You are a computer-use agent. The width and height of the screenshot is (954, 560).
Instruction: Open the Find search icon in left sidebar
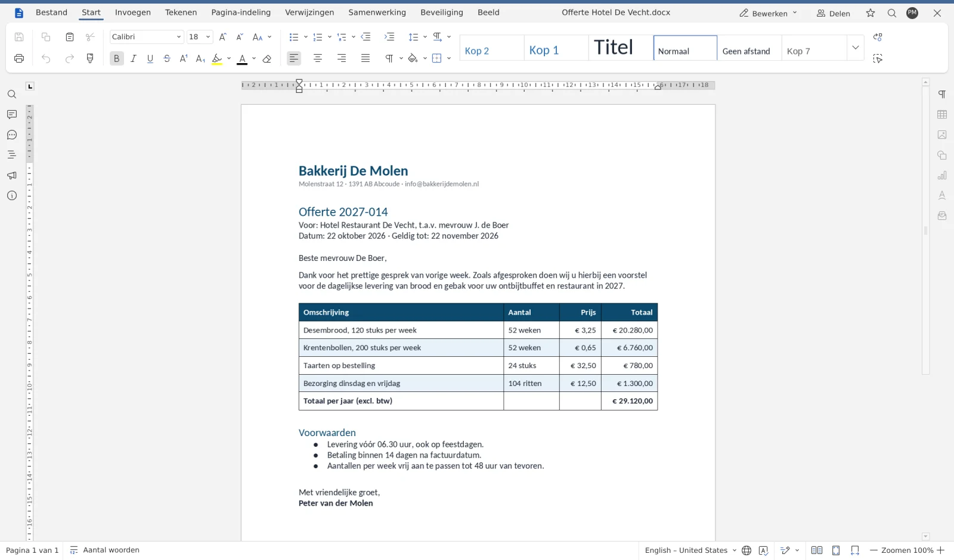12,94
